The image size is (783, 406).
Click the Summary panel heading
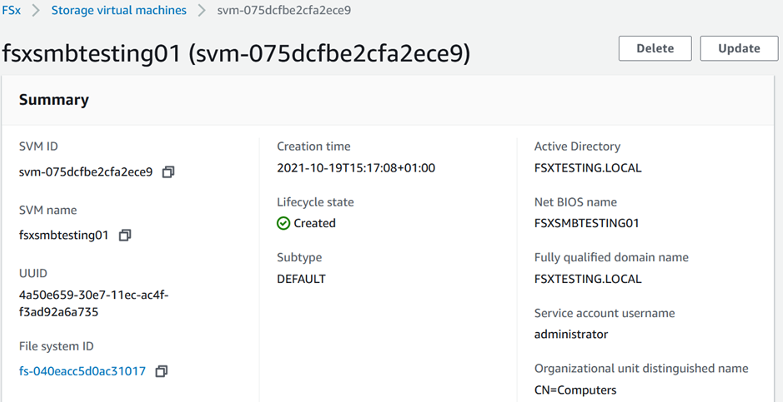point(54,100)
